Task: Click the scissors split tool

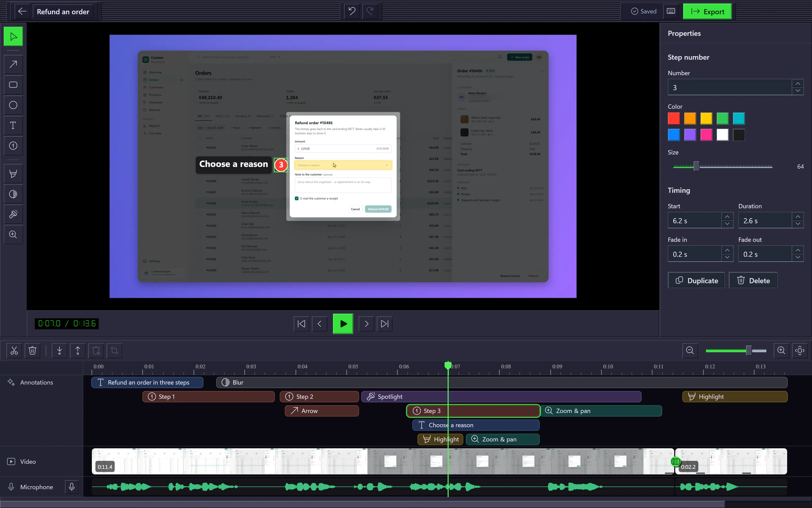Action: click(x=14, y=351)
